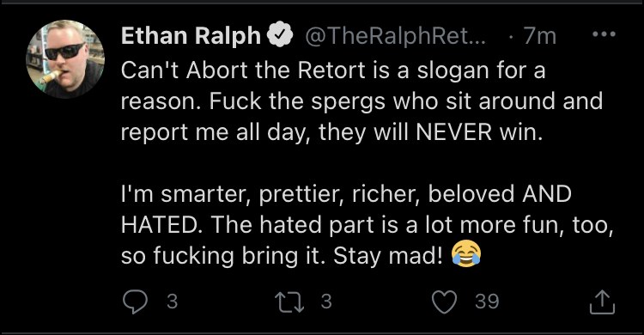
Task: Click the "Can't Abort the Retort" line
Action: (333, 70)
